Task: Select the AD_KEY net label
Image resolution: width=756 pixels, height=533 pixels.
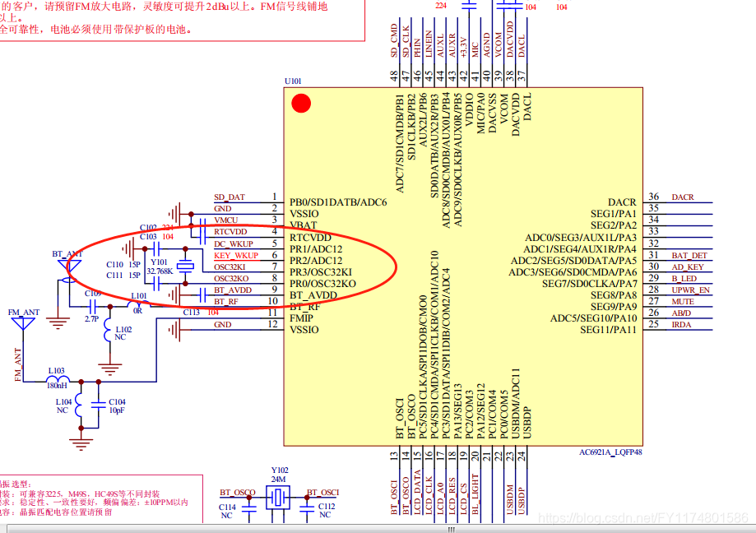Action: tap(688, 267)
